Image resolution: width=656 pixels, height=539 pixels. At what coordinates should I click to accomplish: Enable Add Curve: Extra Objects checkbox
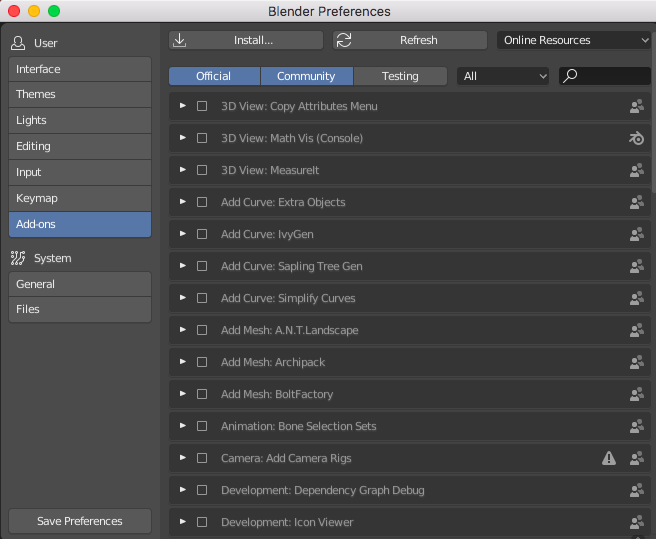[202, 202]
